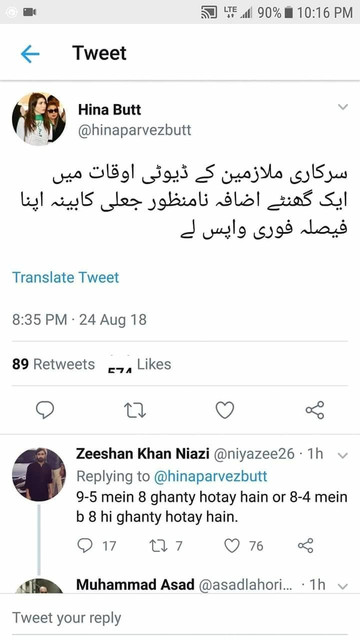The image size is (360, 640).
Task: Tap the cast icon in status bar
Action: coord(209,13)
